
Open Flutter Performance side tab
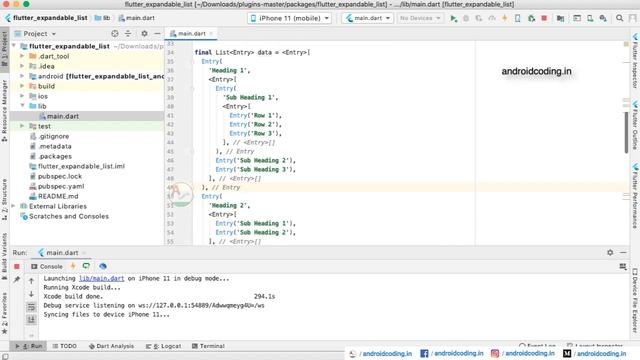click(x=635, y=196)
